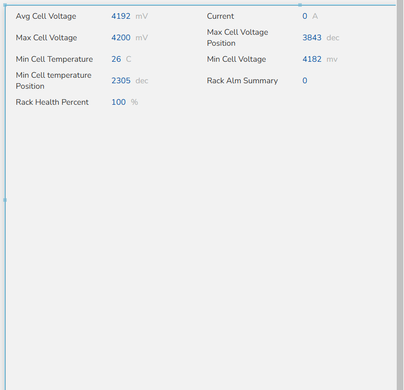
Task: Select the Min Cell Temperature label
Action: coord(54,59)
